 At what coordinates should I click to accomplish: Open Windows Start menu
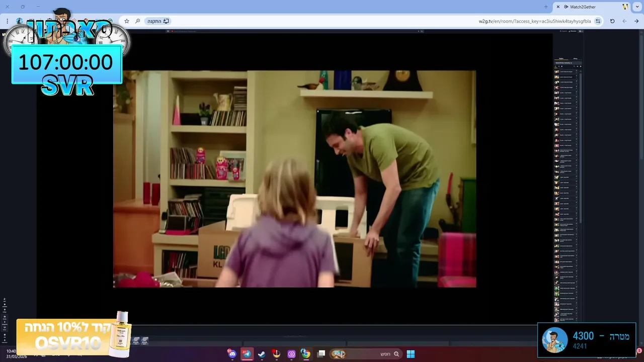[x=411, y=354]
